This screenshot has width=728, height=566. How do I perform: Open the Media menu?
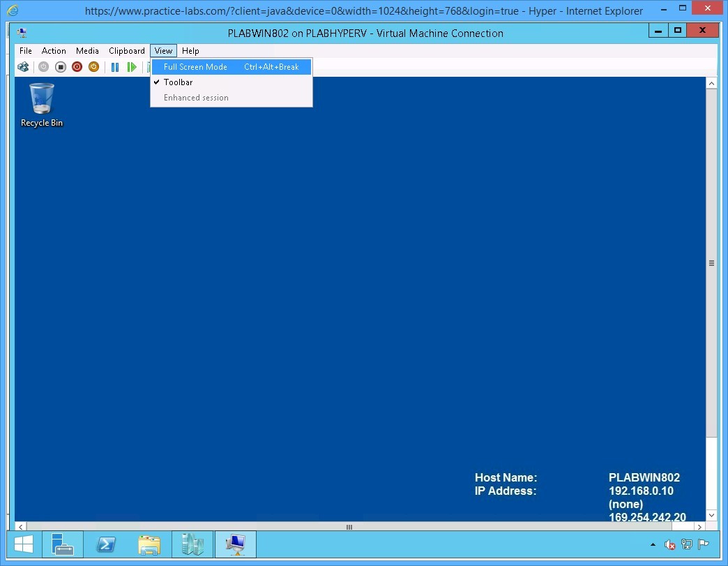coord(87,50)
